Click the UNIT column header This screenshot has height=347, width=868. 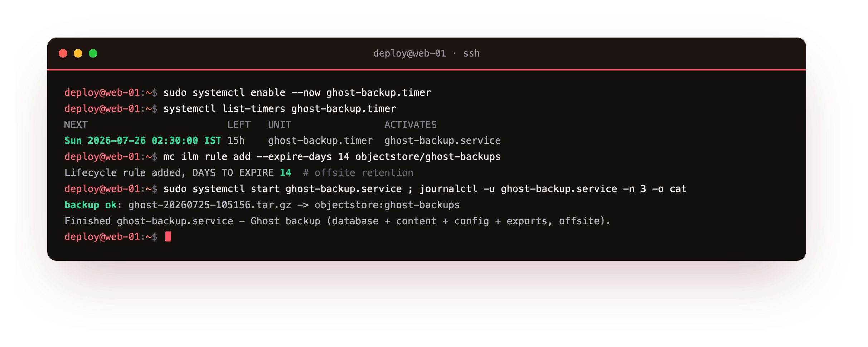pyautogui.click(x=280, y=125)
